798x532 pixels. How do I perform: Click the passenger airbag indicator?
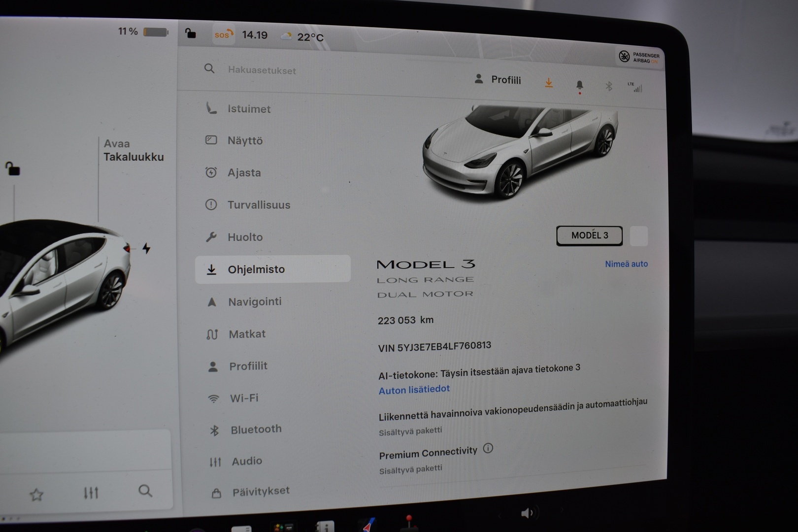(x=639, y=57)
